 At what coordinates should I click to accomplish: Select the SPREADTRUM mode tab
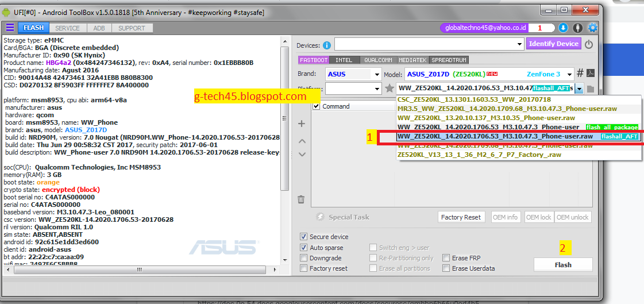[x=449, y=60]
